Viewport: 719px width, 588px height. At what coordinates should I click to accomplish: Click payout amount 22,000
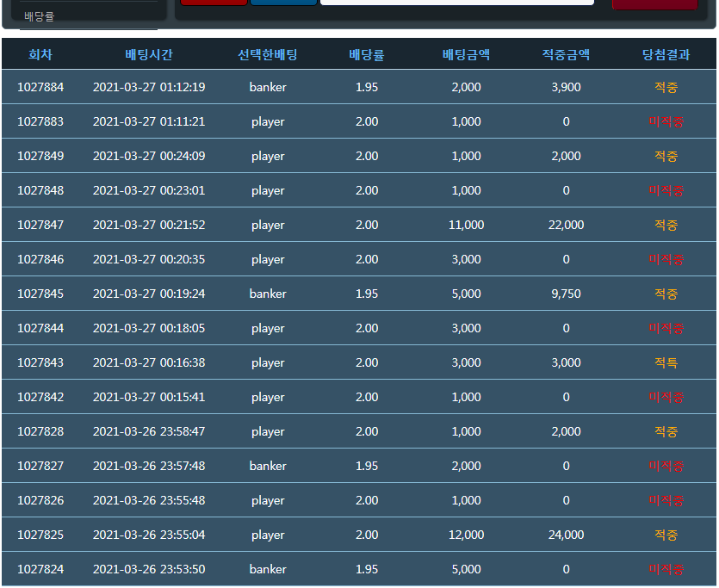tap(566, 225)
